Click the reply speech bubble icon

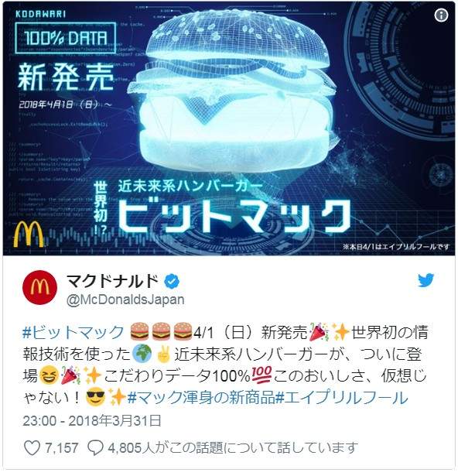tap(96, 448)
